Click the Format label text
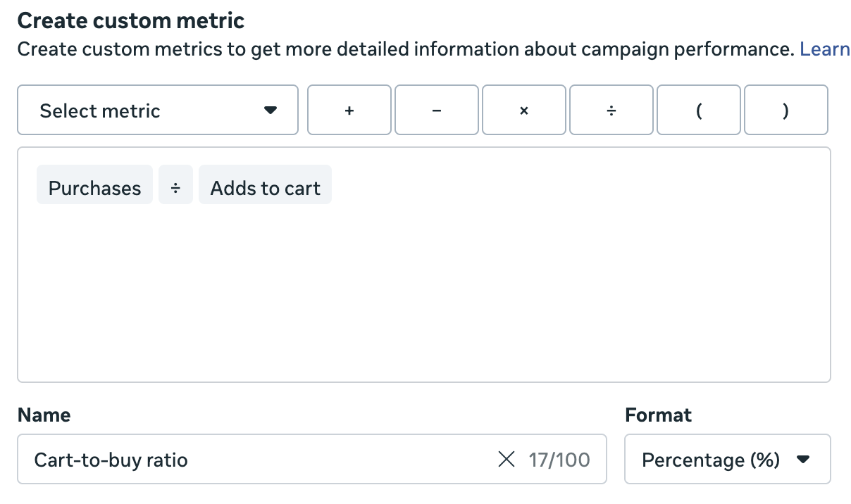 coord(658,415)
